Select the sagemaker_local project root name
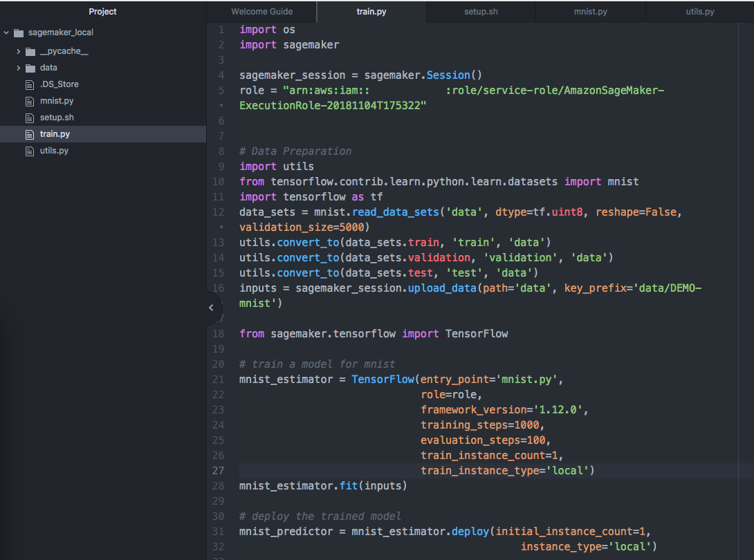Screen dimensions: 754x560 click(x=61, y=32)
